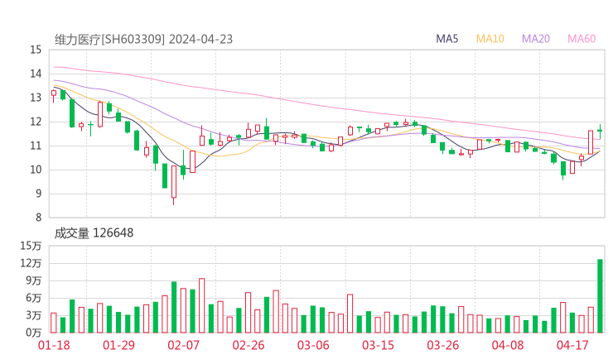The height and width of the screenshot is (364, 613).
Task: Click the price axis value 13
Action: click(36, 98)
